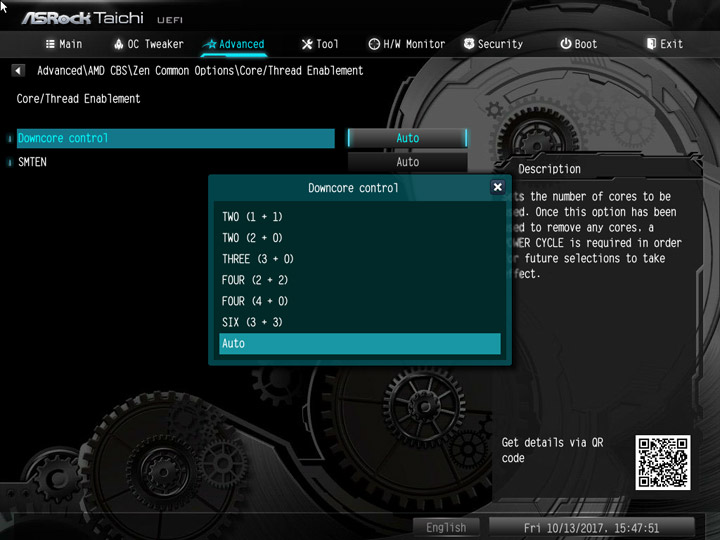Click the back arrow icon beside breadcrumb path
Image resolution: width=720 pixels, height=540 pixels.
coord(17,71)
